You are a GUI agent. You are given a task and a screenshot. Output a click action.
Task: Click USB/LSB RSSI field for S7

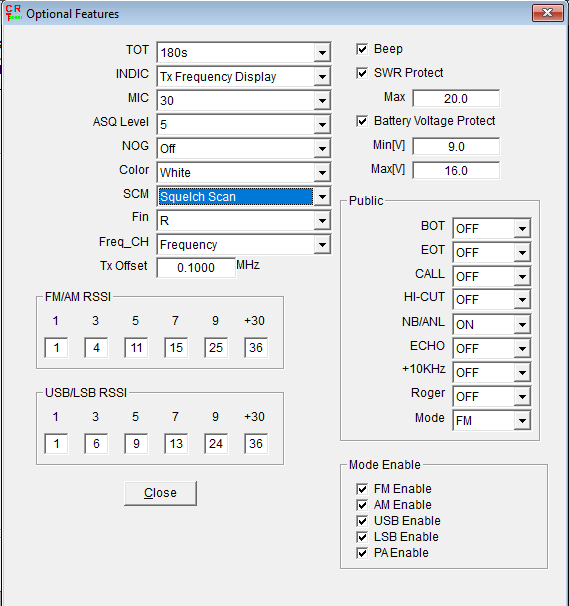pyautogui.click(x=176, y=443)
